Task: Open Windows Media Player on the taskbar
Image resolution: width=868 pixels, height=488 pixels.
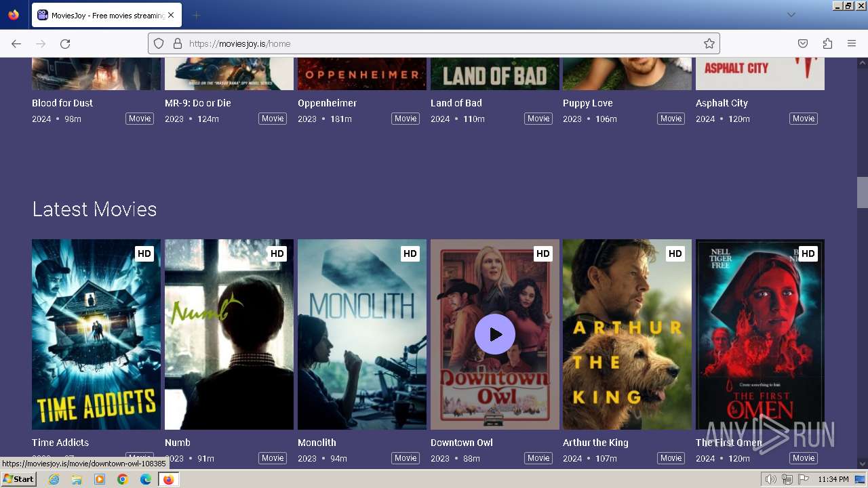Action: (x=100, y=479)
